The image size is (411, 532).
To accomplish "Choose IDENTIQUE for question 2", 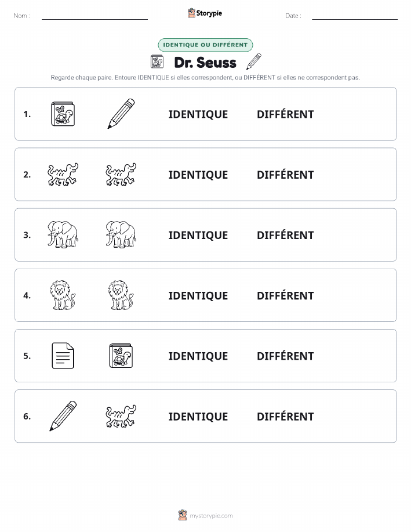I will click(x=198, y=175).
